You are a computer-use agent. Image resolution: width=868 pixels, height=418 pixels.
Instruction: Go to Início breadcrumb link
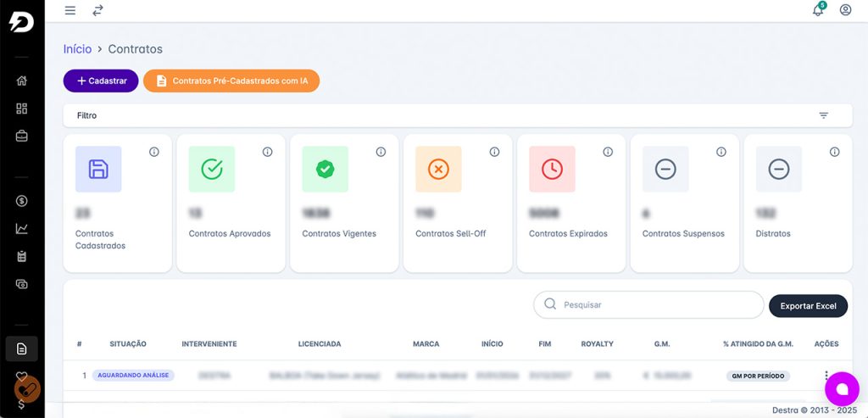coord(77,49)
